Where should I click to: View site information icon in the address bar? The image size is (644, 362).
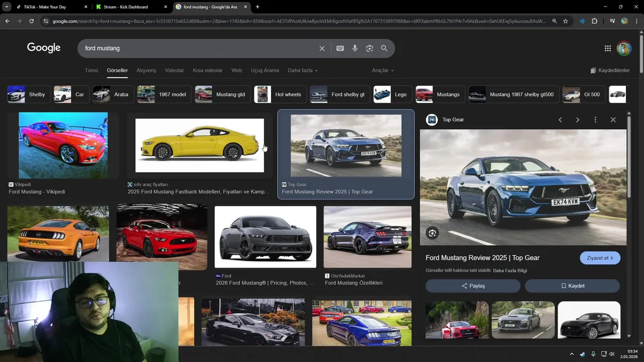[46, 21]
